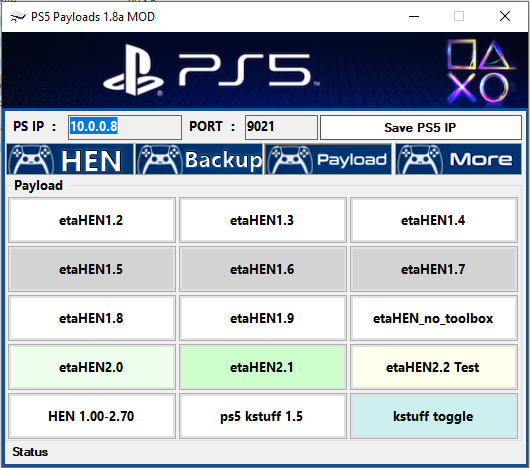
Task: Inject the etaHEN1.8 payload
Action: click(92, 318)
